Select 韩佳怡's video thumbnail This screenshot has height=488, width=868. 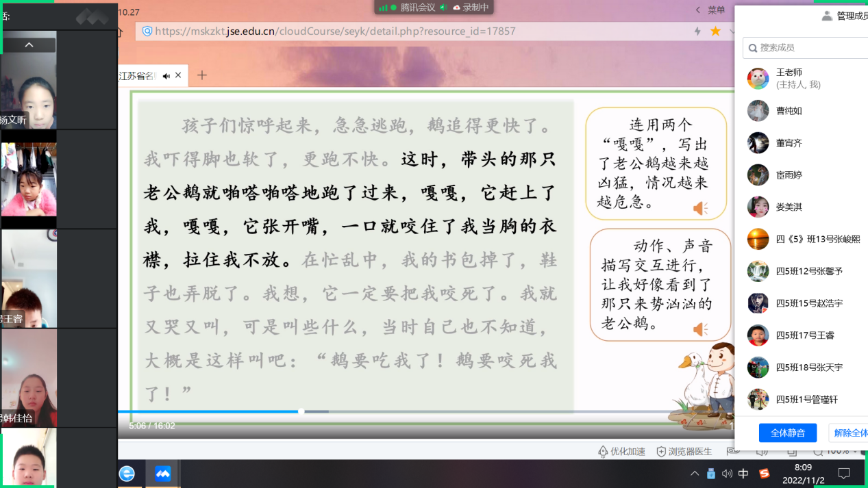tap(29, 378)
